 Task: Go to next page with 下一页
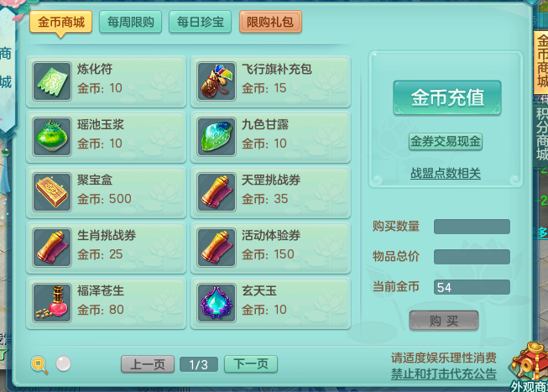251,364
